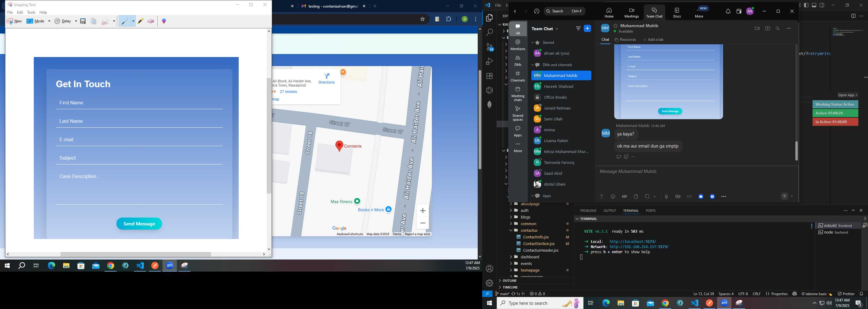Open Mentions in Zoom sidebar

[x=518, y=45]
